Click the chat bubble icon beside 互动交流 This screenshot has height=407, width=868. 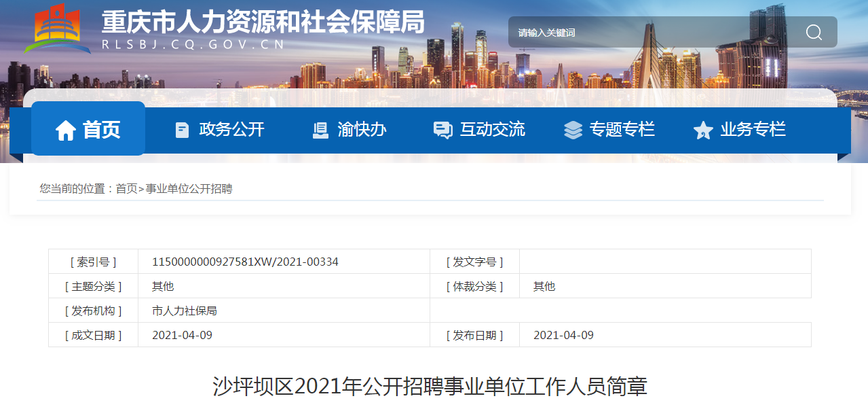click(443, 130)
